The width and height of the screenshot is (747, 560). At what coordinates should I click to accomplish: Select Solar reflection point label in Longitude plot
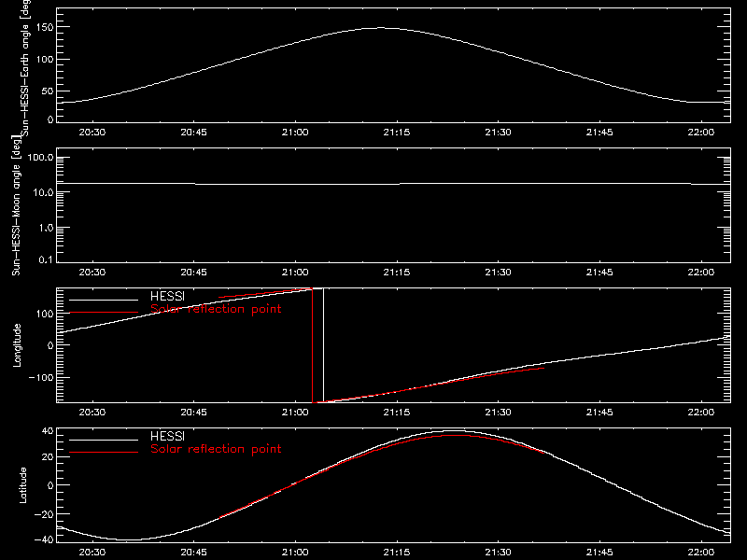click(x=216, y=309)
